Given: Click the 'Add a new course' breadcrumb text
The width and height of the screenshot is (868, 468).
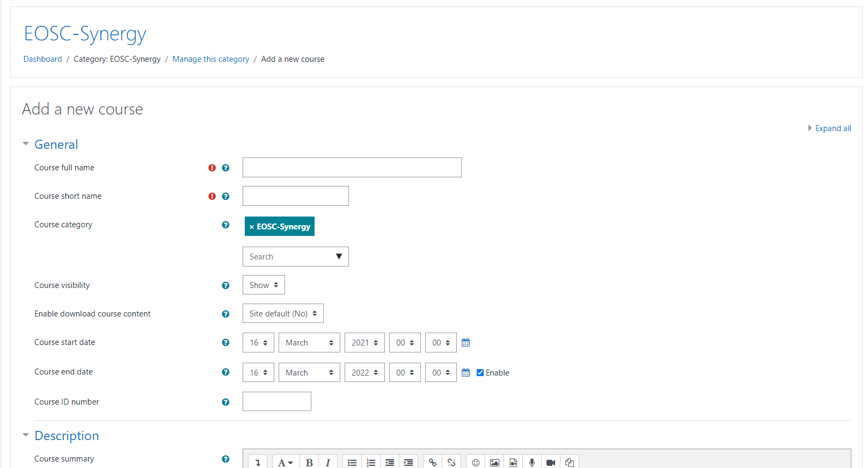Looking at the screenshot, I should (293, 59).
